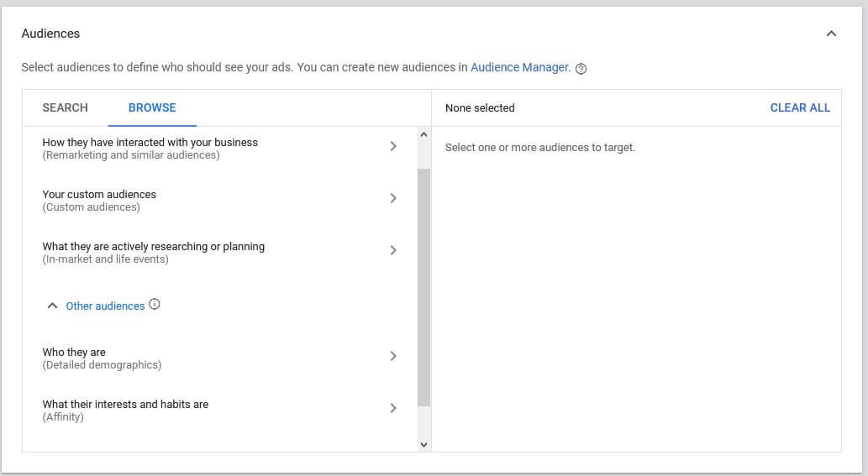
Task: Click the Detailed demographics row arrow
Action: click(393, 356)
